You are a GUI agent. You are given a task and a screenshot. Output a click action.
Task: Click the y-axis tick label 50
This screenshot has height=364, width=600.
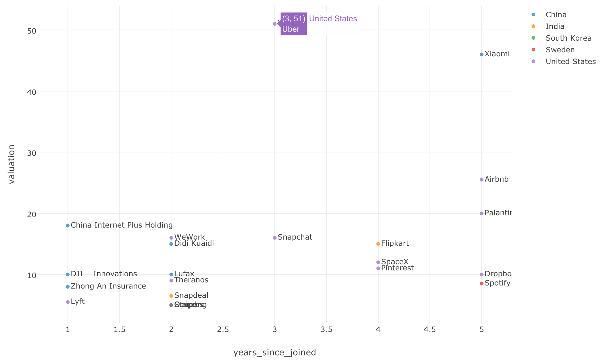(x=32, y=31)
